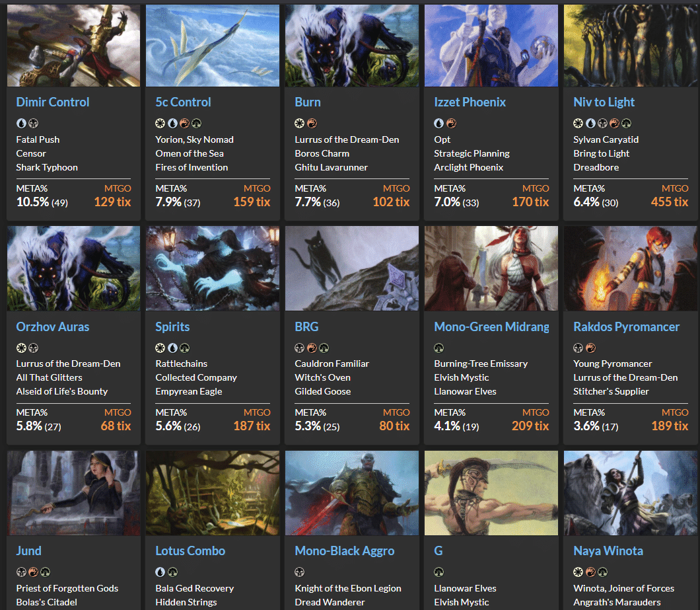Click the red mana icon under BRG
The image size is (700, 610).
tap(312, 348)
